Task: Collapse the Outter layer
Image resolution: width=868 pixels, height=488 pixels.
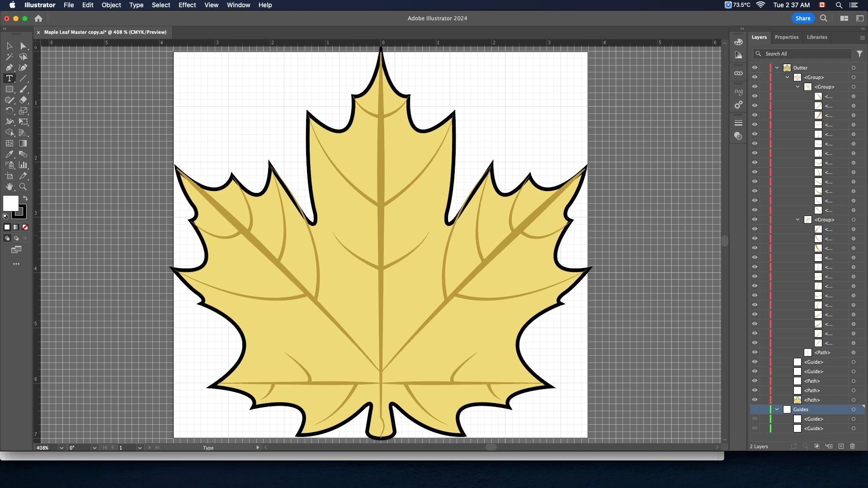Action: (777, 68)
